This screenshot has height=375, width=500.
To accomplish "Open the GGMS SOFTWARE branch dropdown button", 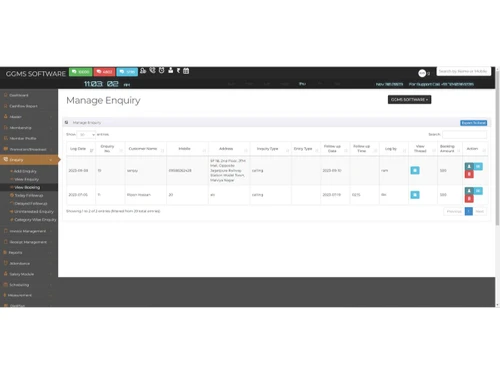I will coord(409,100).
